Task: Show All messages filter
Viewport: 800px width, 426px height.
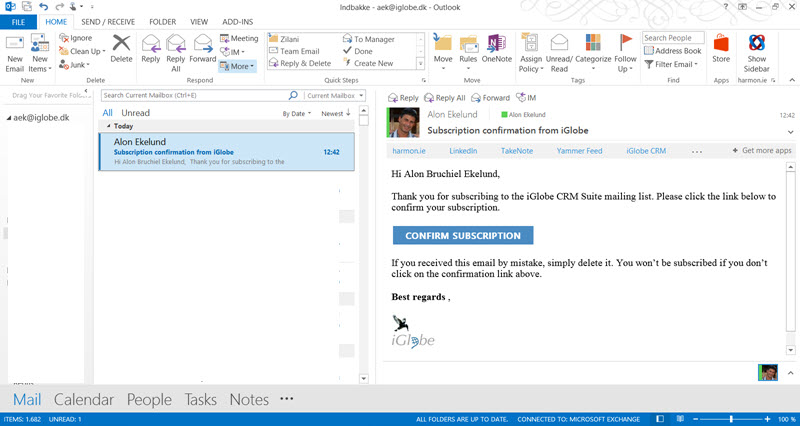Action: [108, 113]
